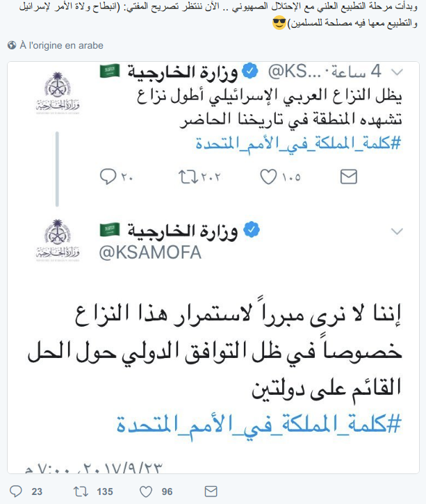Like the post with 96 likes
426x504 pixels.
146,491
